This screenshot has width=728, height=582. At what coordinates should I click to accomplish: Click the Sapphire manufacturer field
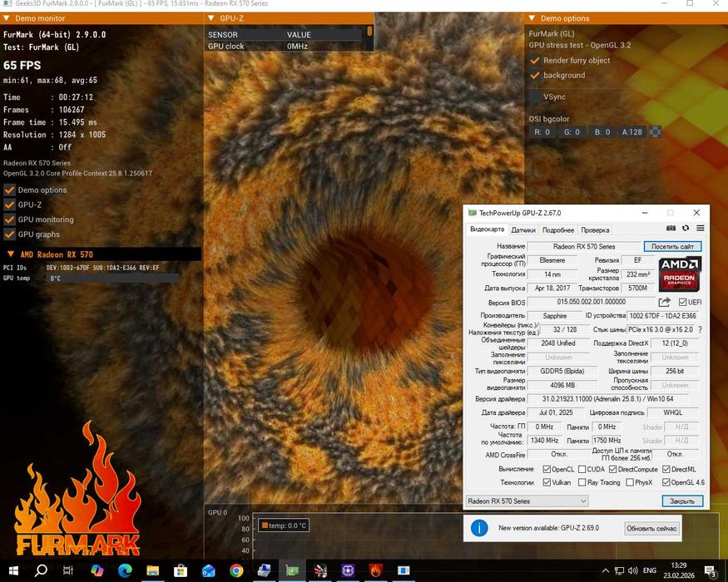[555, 316]
